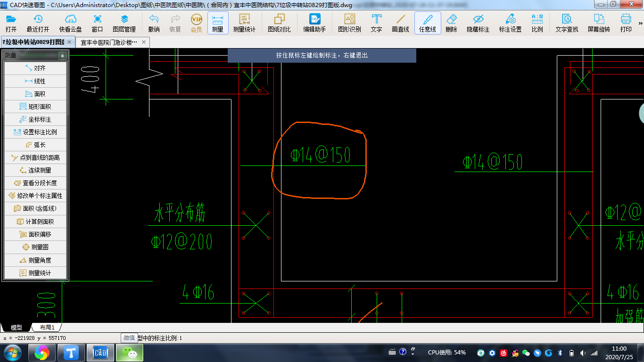Click the blue help question mark icon
The image size is (644, 362).
click(x=403, y=352)
